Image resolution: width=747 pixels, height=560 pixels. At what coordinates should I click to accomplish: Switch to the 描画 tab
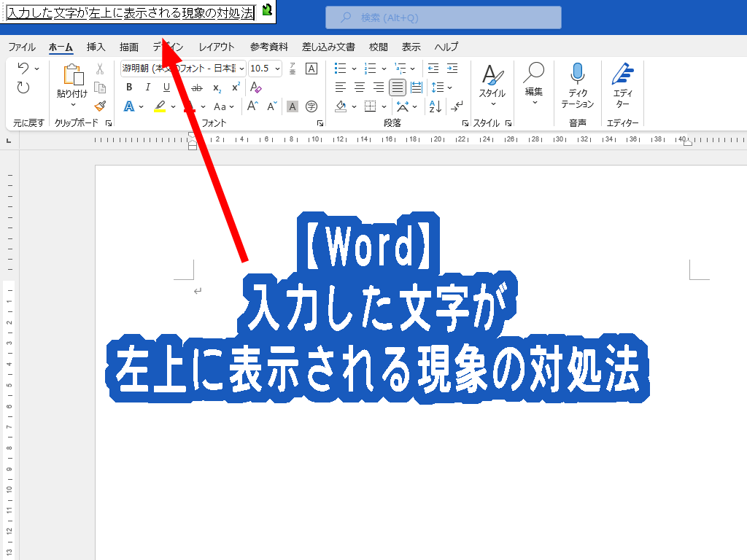(128, 47)
